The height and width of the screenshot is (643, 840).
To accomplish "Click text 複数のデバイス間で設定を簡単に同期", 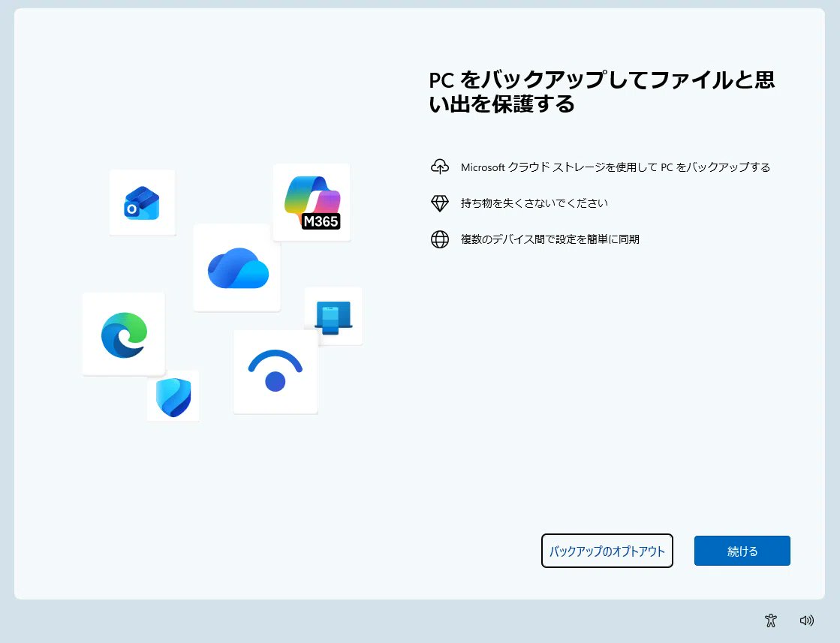I will 550,239.
